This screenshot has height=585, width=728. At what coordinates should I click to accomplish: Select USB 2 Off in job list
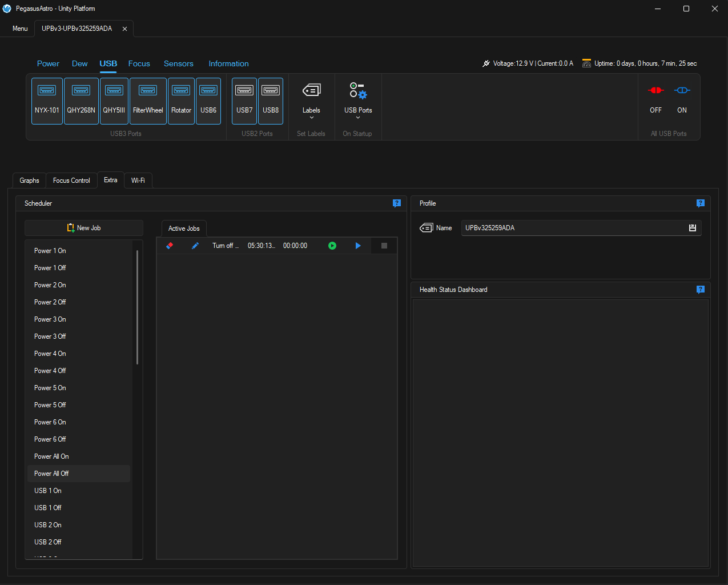tap(79, 542)
